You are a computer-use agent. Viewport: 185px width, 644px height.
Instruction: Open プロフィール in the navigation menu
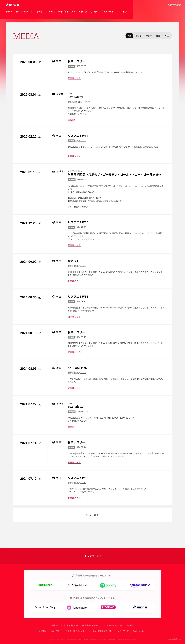(107, 12)
